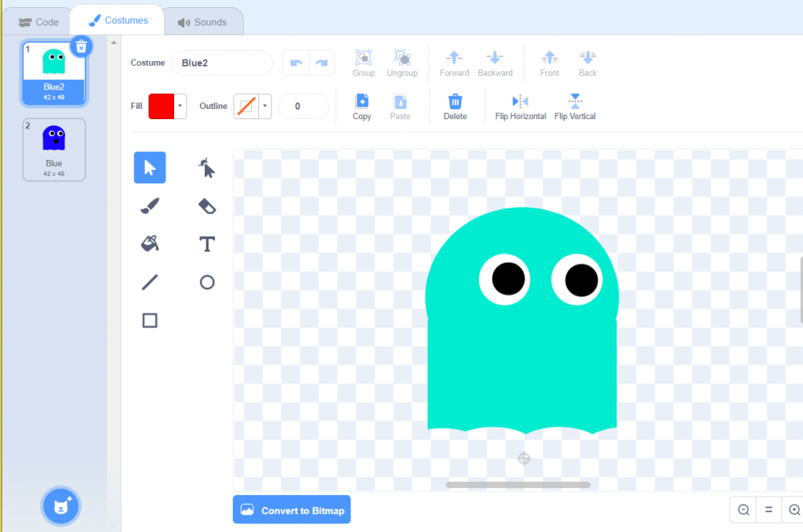Select the Brush tool
This screenshot has height=532, width=803.
[x=149, y=205]
